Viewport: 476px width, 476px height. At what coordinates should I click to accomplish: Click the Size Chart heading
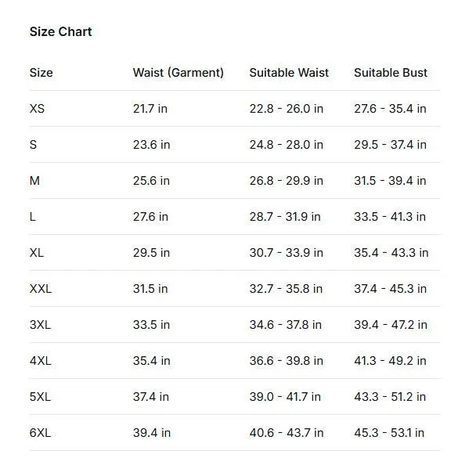60,32
